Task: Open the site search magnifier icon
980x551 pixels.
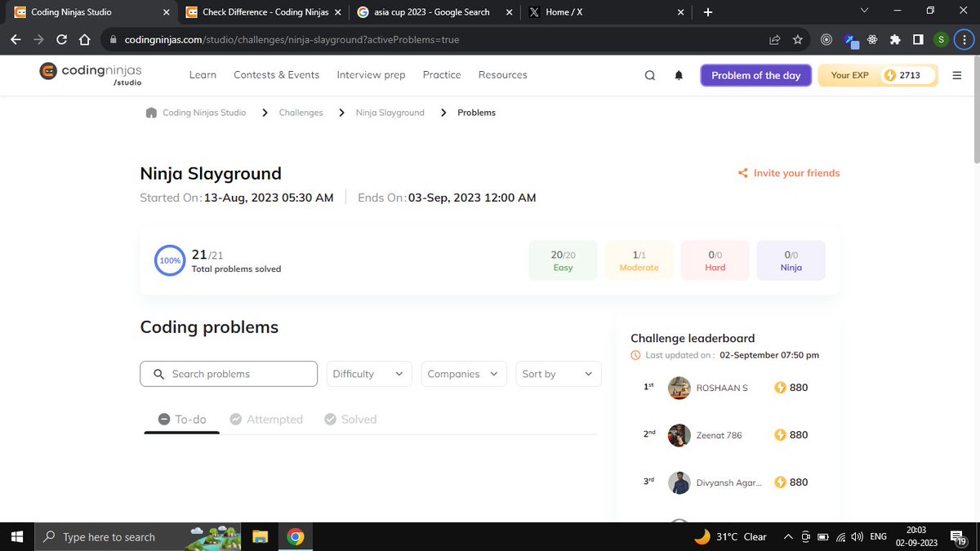Action: pos(650,75)
